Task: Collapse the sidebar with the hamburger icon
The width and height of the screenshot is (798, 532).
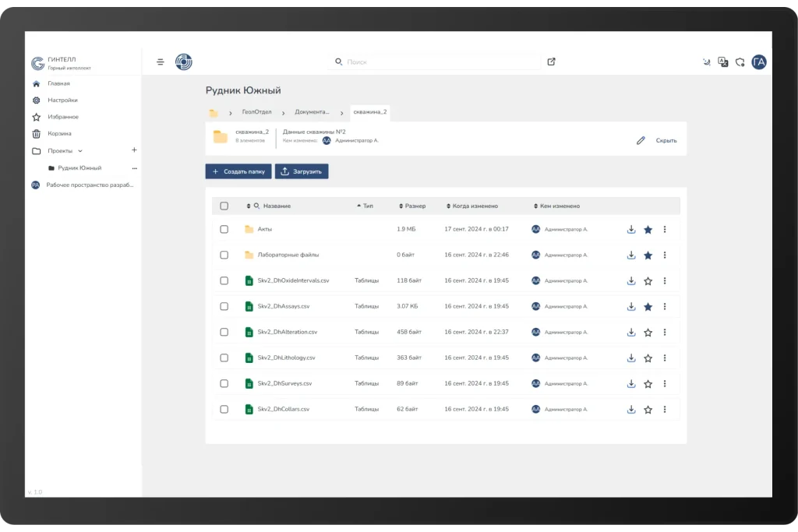Action: coord(161,62)
